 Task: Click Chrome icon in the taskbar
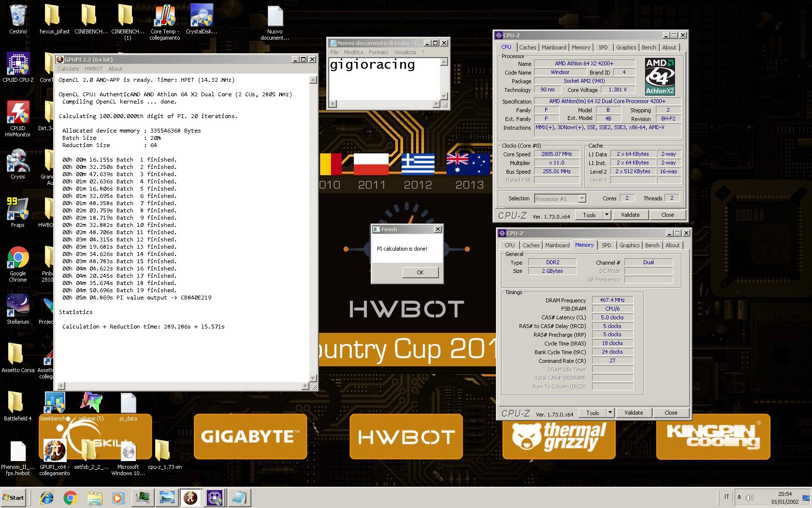pos(71,498)
